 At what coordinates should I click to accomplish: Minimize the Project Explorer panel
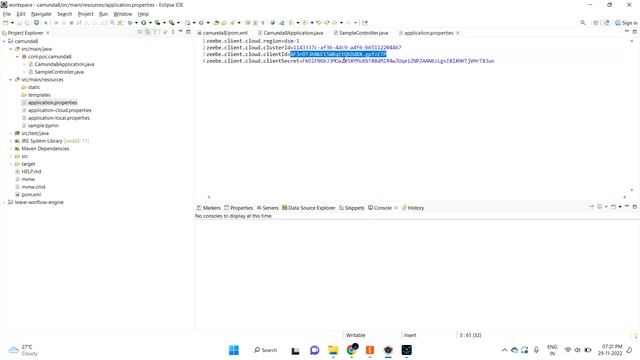point(180,32)
